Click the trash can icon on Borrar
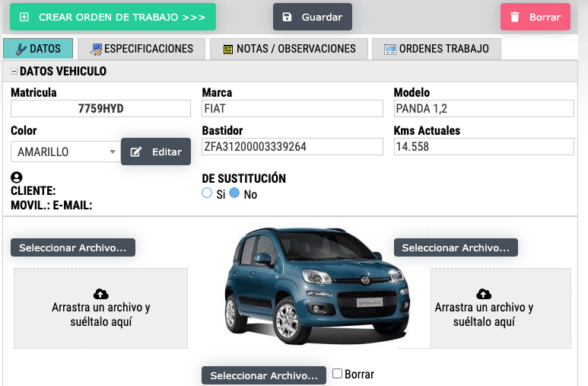The width and height of the screenshot is (588, 386). tap(515, 17)
